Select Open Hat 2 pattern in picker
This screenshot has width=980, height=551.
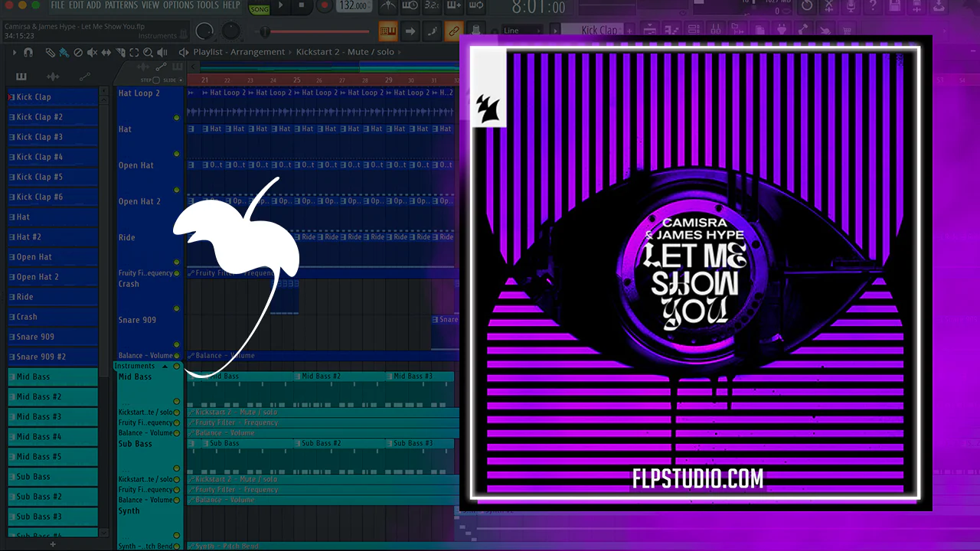tap(53, 277)
